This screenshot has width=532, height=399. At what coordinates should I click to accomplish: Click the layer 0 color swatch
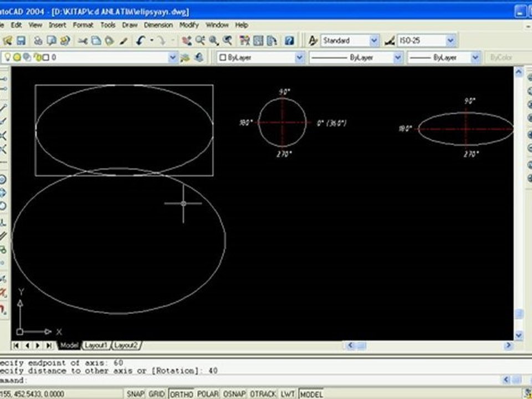46,58
